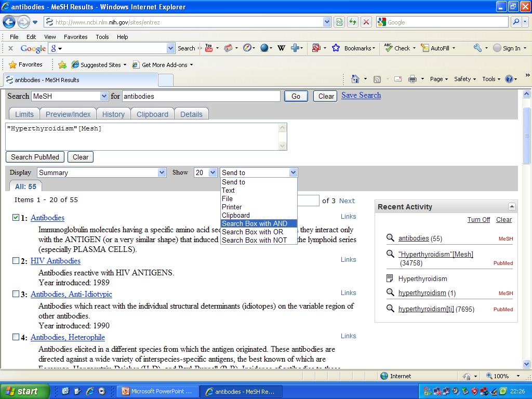
Task: Select Clipboard in Send to list
Action: 259,215
